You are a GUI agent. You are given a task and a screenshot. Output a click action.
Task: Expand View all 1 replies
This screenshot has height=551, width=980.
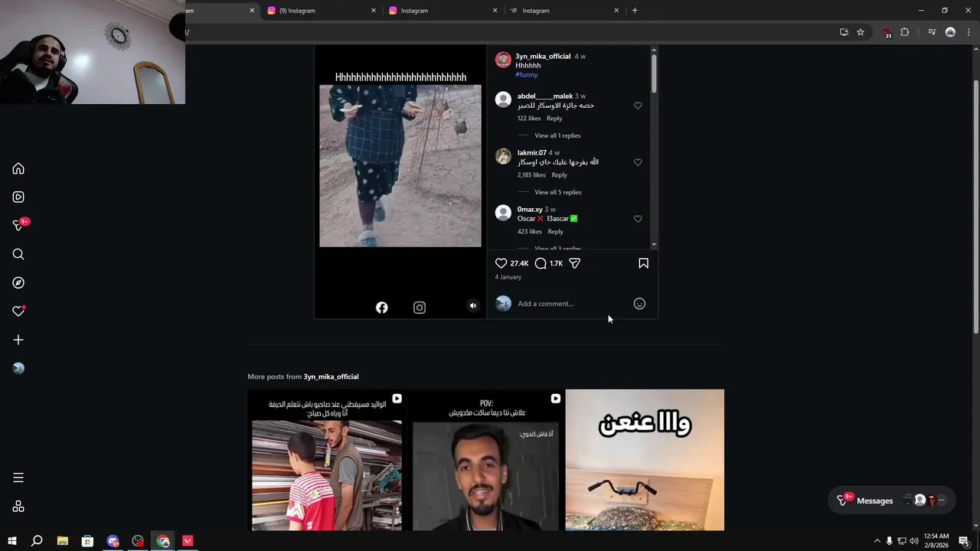pyautogui.click(x=557, y=135)
